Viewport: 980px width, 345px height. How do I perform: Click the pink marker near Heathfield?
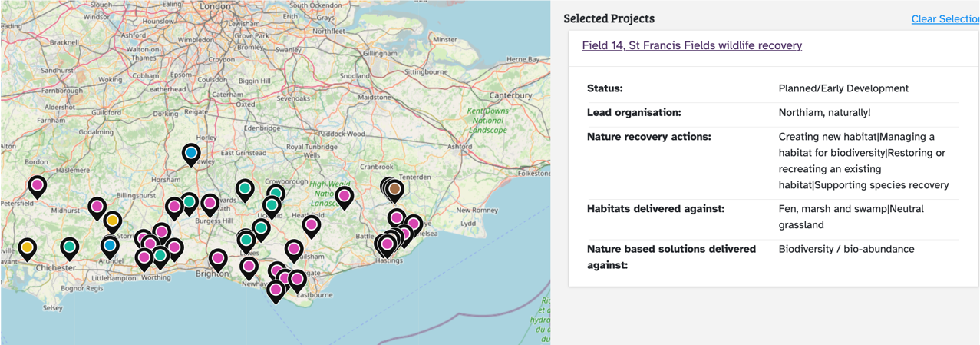pyautogui.click(x=311, y=225)
